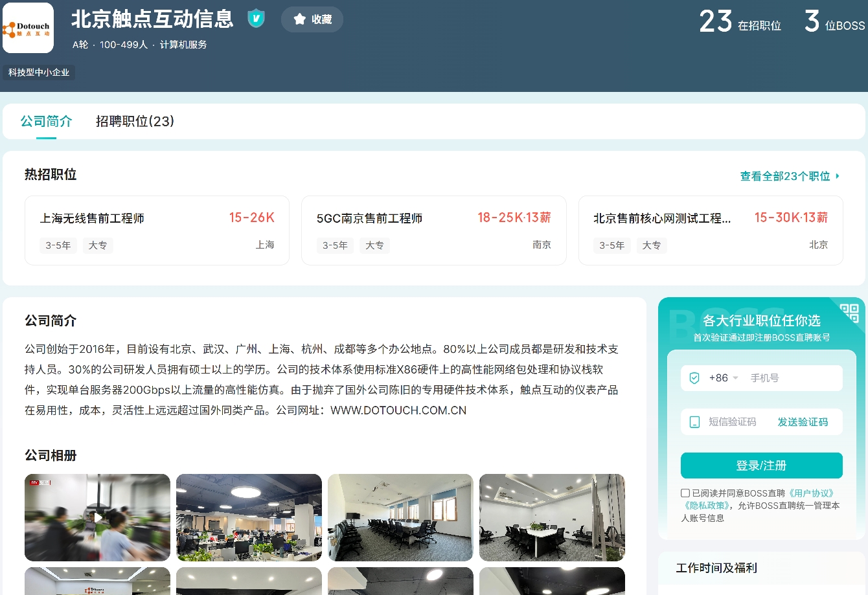
Task: Click the A轮 · 100-499人 · 计算机服务 line
Action: coord(139,45)
